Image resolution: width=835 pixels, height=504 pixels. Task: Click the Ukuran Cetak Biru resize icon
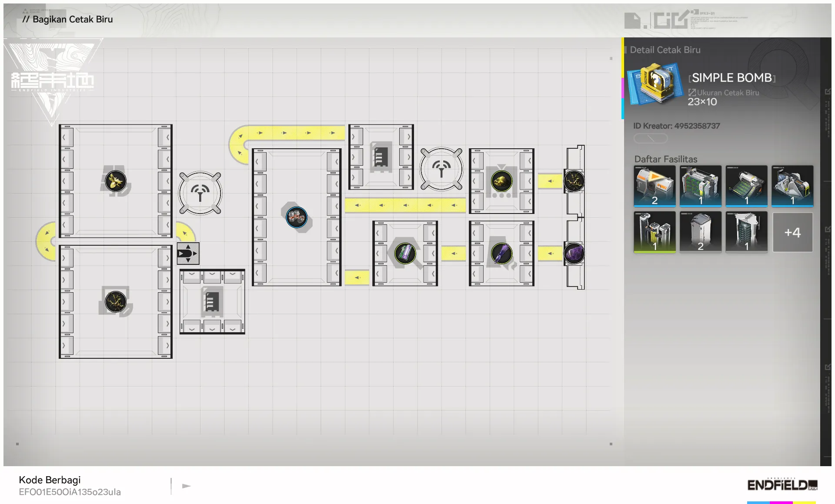coord(692,92)
